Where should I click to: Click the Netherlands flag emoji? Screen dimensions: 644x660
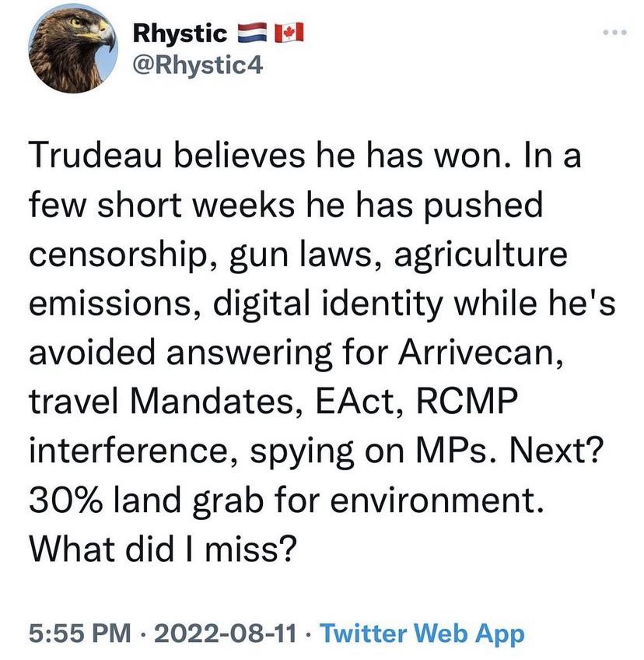[252, 33]
